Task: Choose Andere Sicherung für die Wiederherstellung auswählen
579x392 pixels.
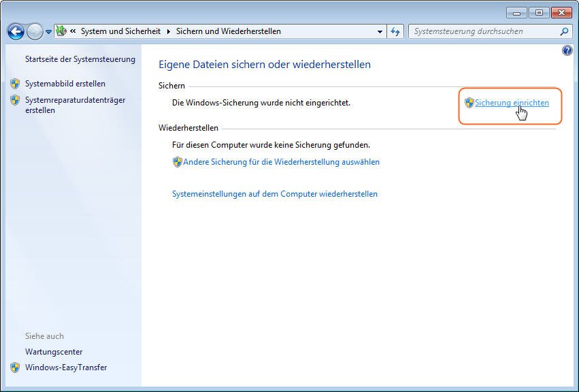Action: point(282,162)
